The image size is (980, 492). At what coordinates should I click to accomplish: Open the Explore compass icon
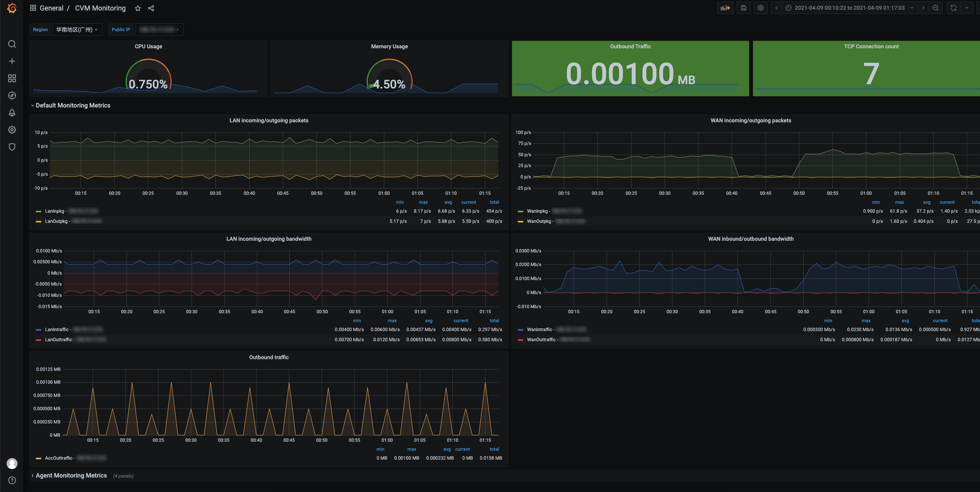pos(12,95)
